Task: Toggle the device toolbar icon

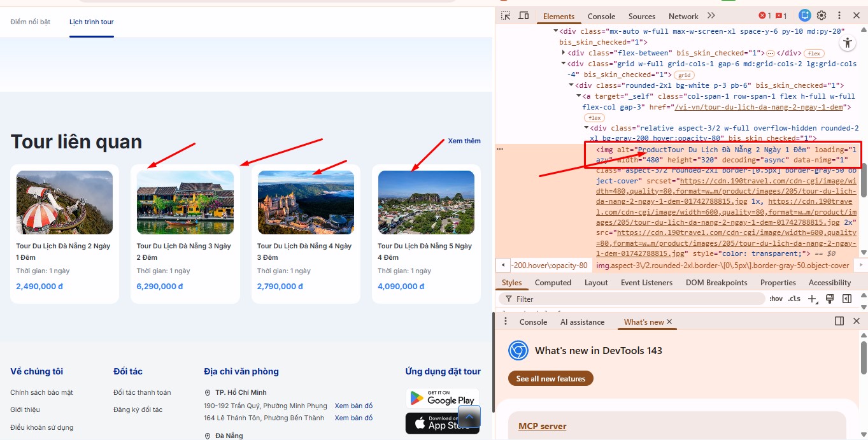Action: point(523,16)
